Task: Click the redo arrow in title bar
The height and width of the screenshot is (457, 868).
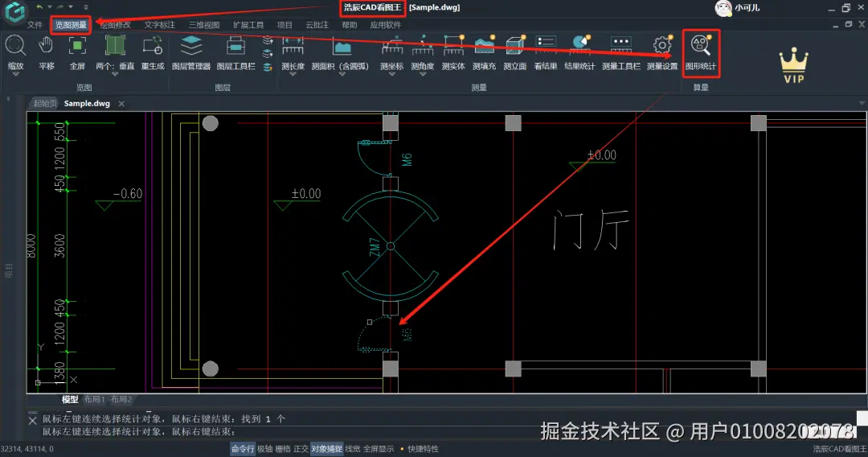Action: [x=60, y=7]
